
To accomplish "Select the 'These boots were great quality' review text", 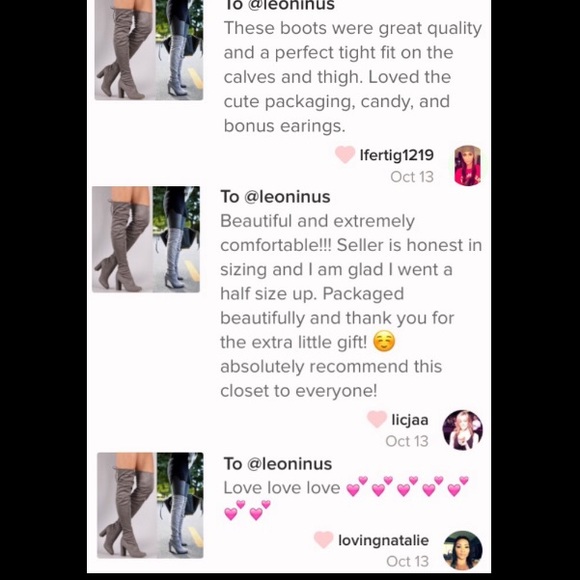I will 353,77.
